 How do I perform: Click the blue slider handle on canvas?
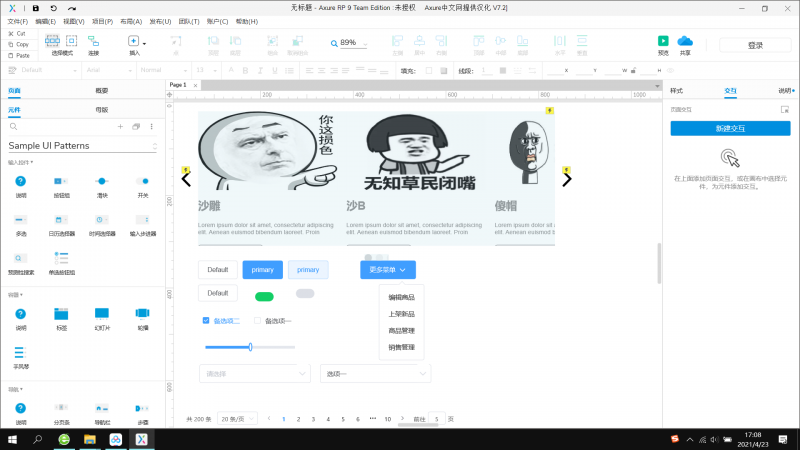250,347
